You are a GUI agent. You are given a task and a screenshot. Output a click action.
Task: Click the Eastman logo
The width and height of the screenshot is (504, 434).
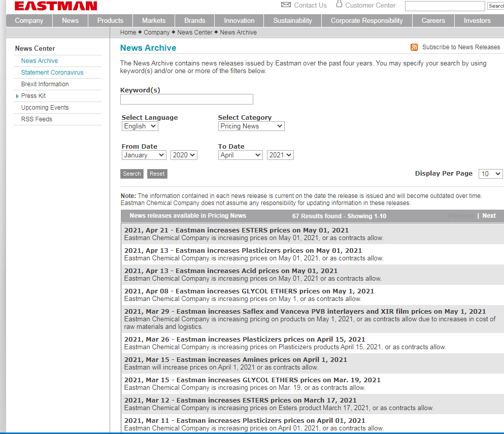(x=56, y=6)
